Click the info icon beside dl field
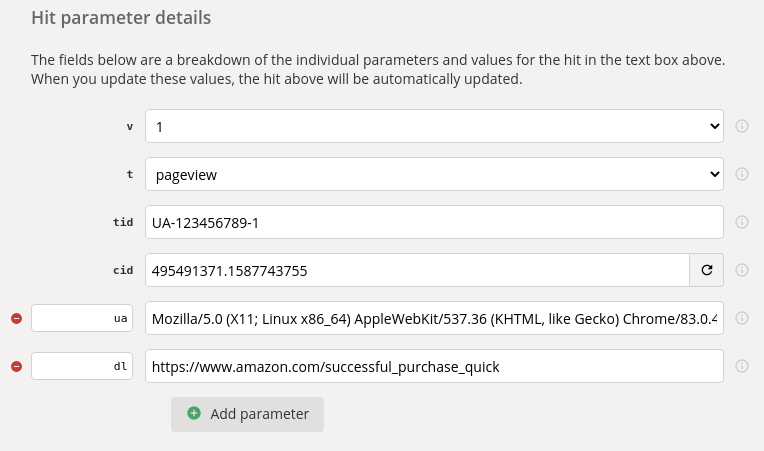Image resolution: width=764 pixels, height=451 pixels. pos(742,366)
